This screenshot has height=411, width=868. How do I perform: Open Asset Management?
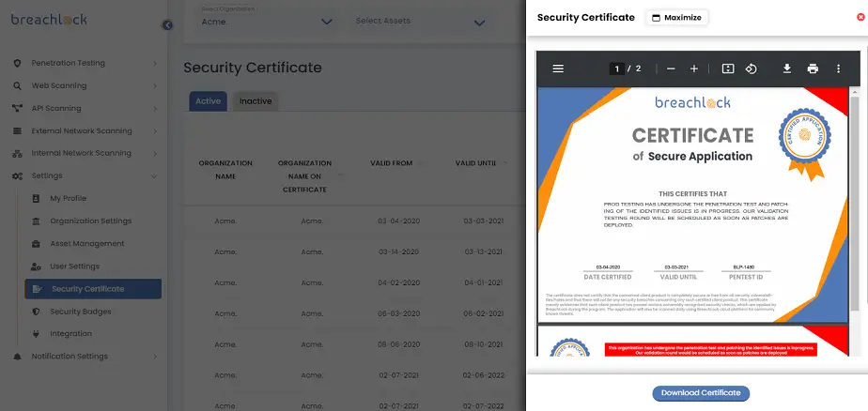pos(87,243)
